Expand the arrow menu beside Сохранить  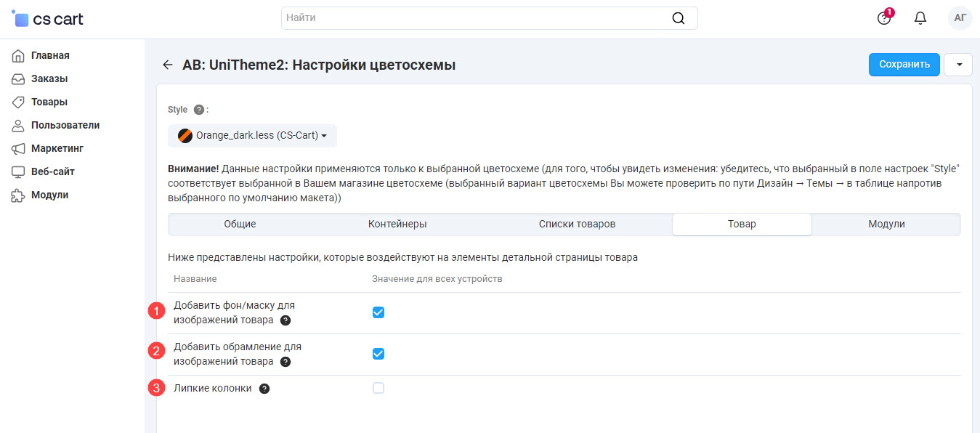pos(959,65)
